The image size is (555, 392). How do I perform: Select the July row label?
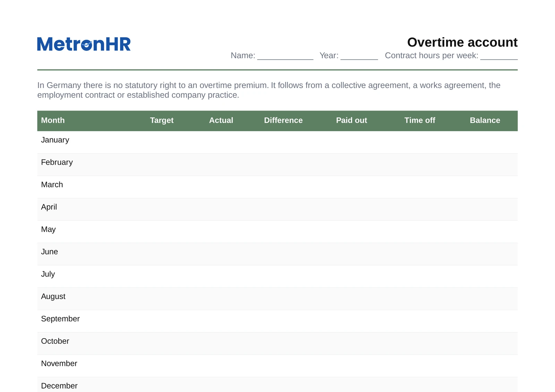tap(48, 274)
